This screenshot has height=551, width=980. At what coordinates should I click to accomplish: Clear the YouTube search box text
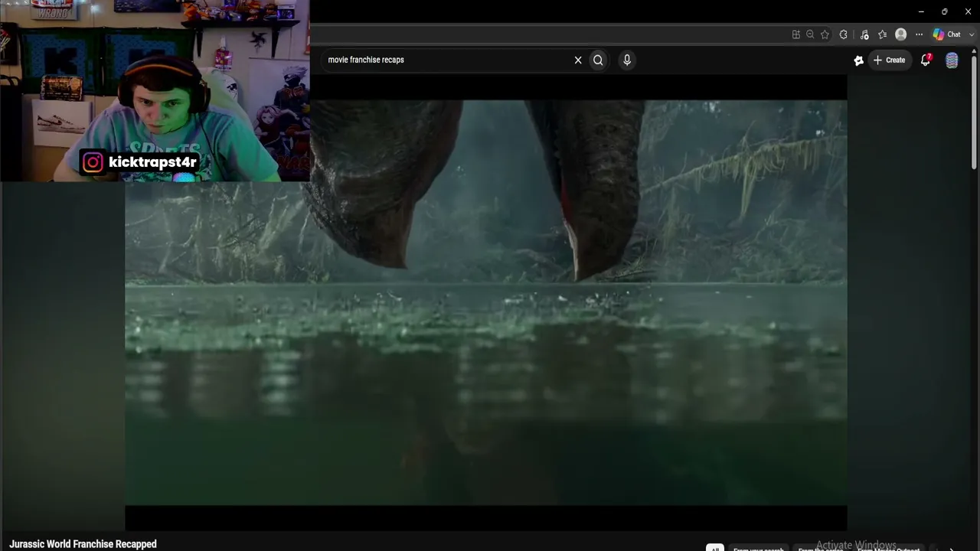(x=578, y=60)
